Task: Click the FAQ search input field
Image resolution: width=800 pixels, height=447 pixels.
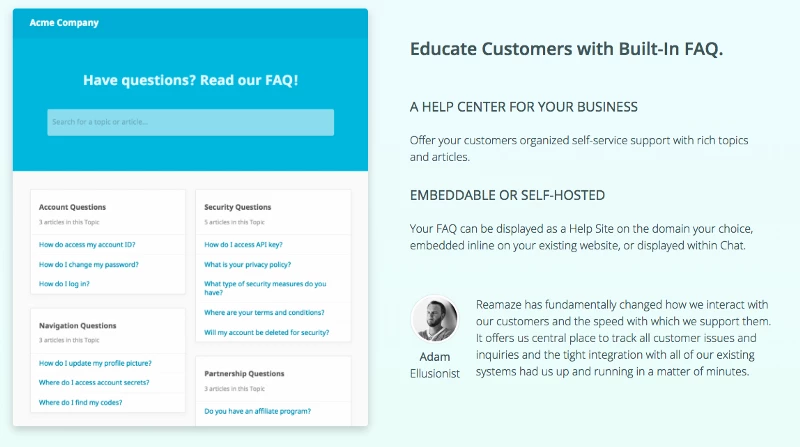Action: (x=190, y=122)
